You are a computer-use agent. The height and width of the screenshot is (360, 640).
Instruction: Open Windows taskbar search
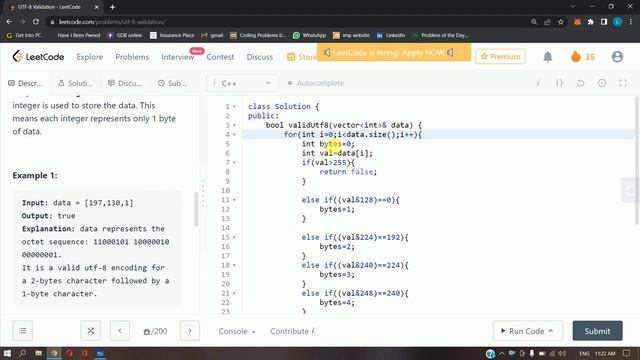click(22, 353)
